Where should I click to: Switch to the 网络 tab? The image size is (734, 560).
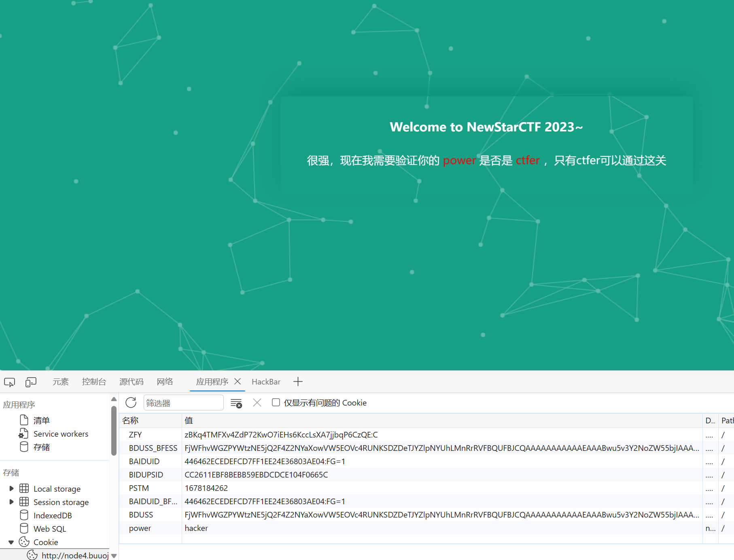click(x=165, y=382)
